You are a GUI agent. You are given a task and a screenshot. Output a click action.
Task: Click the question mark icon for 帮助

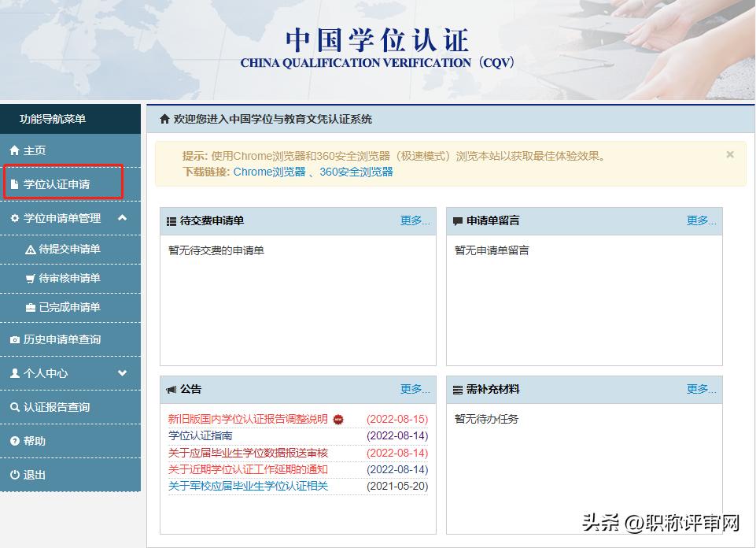pyautogui.click(x=14, y=441)
